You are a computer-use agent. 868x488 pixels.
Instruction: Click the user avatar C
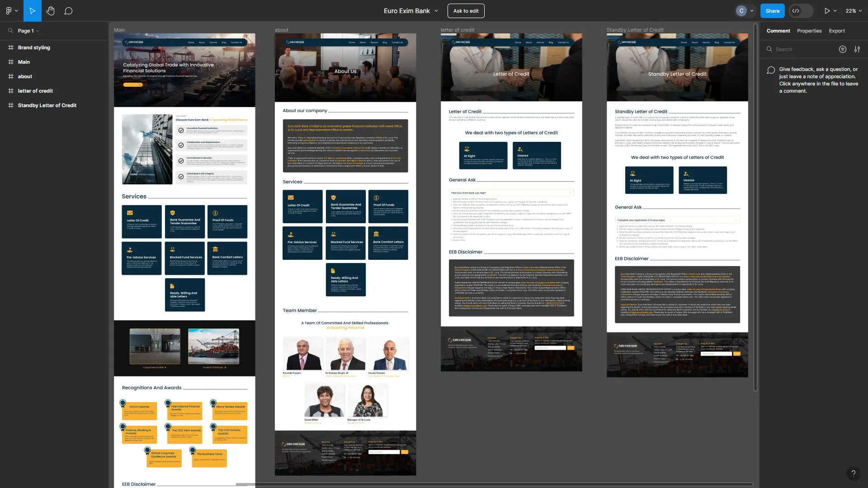pyautogui.click(x=741, y=11)
